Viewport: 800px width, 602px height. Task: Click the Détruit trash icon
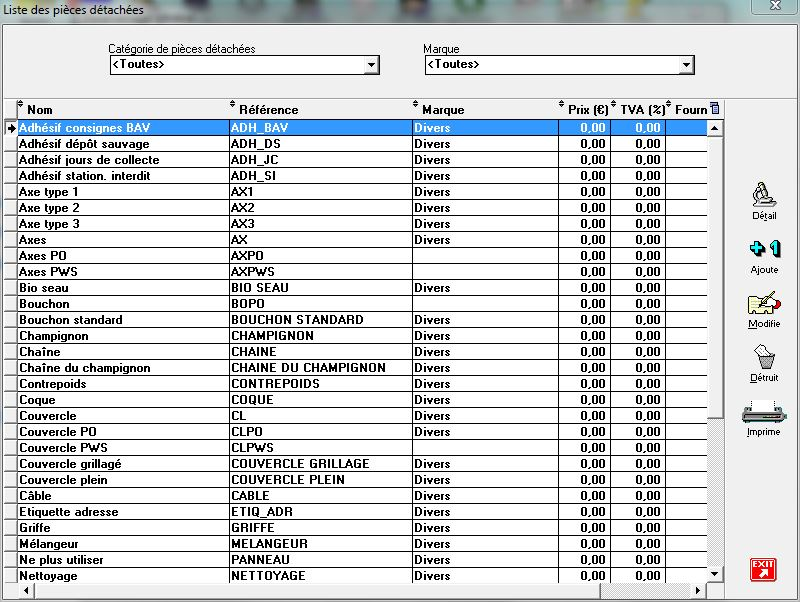pyautogui.click(x=764, y=357)
